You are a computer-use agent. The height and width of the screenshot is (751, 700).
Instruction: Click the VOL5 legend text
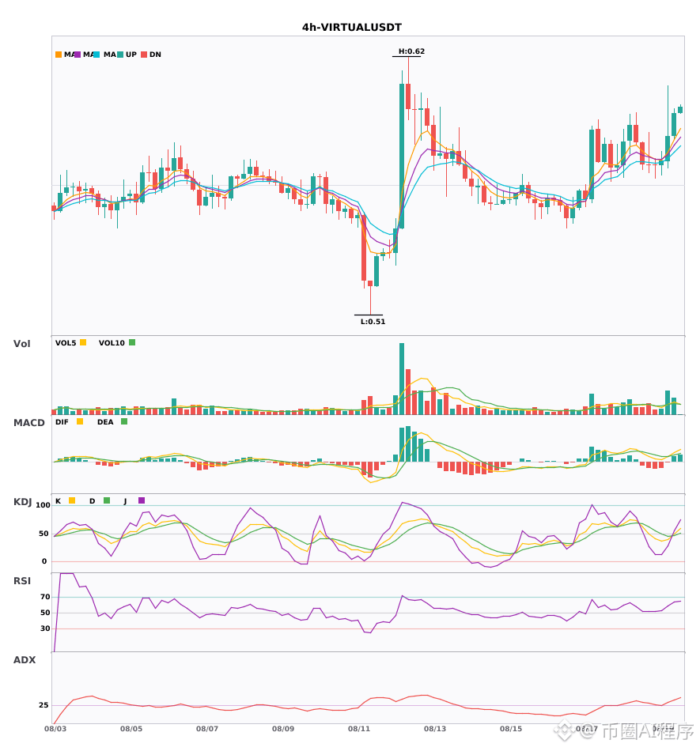(66, 343)
